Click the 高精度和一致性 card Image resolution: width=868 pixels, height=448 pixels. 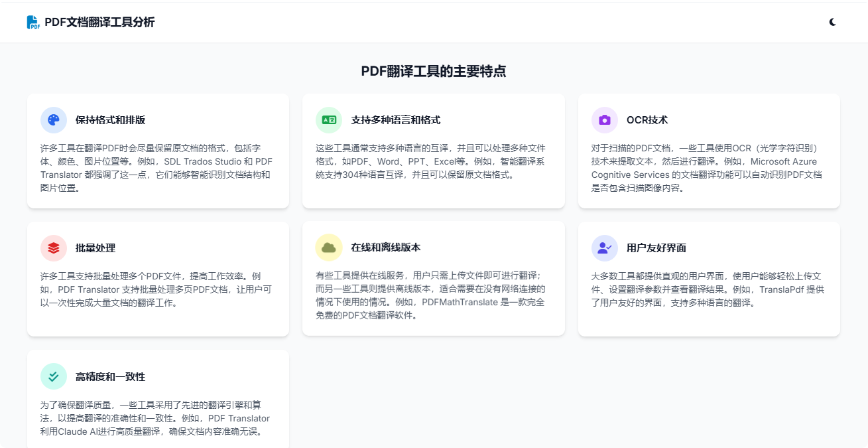(x=158, y=398)
